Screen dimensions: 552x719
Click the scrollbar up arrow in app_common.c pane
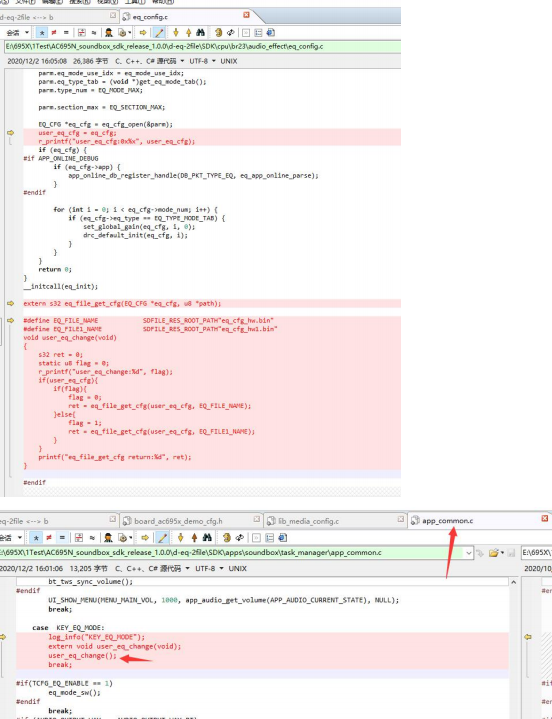point(513,582)
